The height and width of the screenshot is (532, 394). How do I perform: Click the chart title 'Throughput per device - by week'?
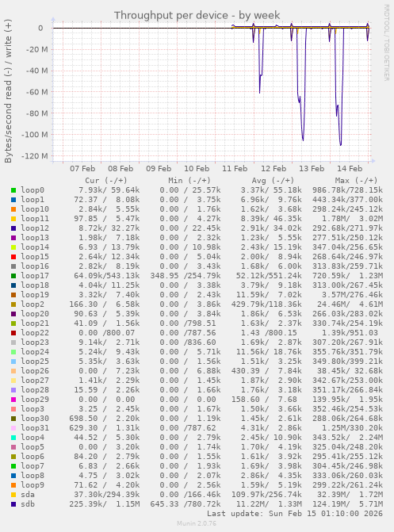click(197, 16)
